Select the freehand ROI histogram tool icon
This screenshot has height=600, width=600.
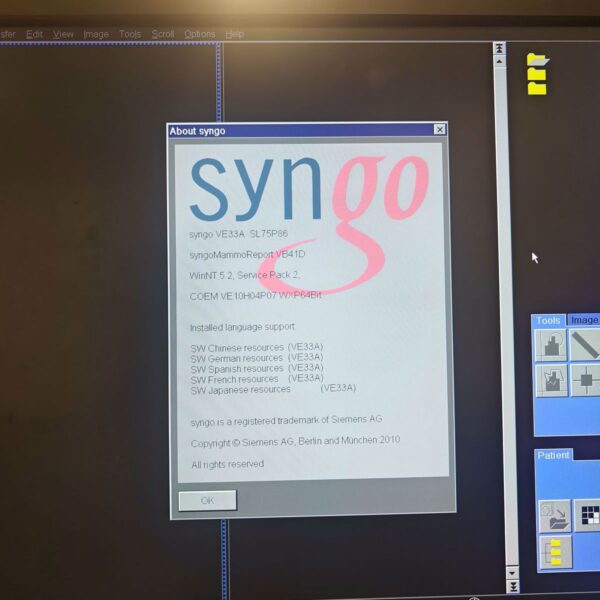(552, 380)
